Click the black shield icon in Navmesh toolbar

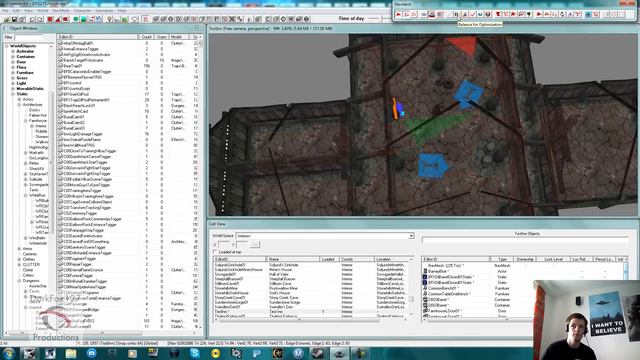point(529,15)
